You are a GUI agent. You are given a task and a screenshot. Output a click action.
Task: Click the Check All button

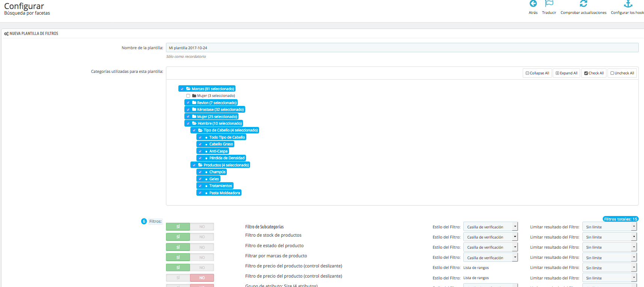click(x=594, y=73)
